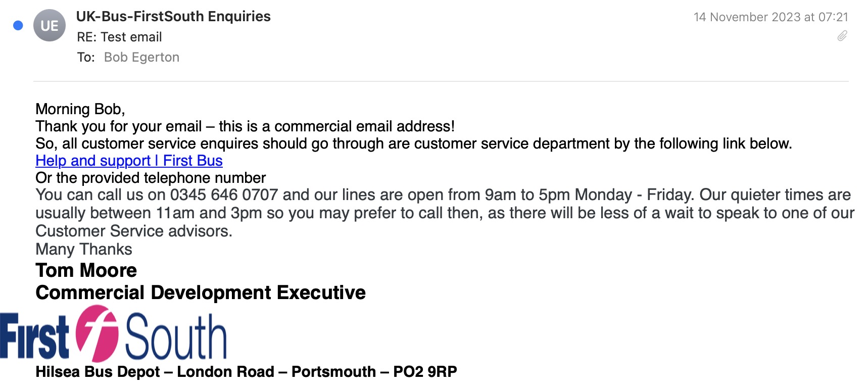Click the grey circle around the UE initials
This screenshot has width=868, height=389.
49,26
